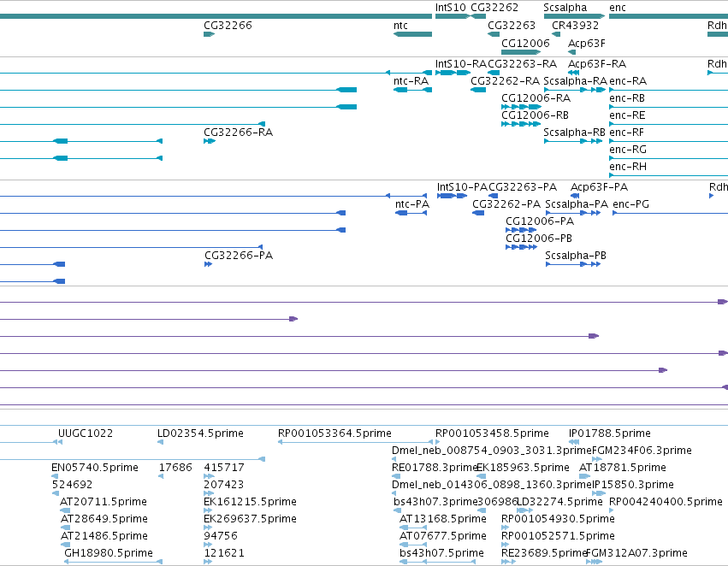728x566 pixels.
Task: Select the LD02354.5prime EST label
Action: tap(200, 433)
